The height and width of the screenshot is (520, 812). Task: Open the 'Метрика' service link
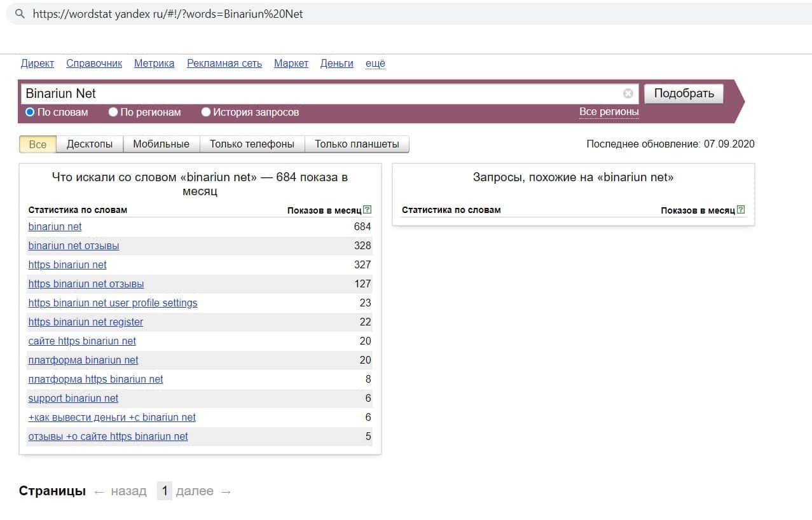click(154, 63)
